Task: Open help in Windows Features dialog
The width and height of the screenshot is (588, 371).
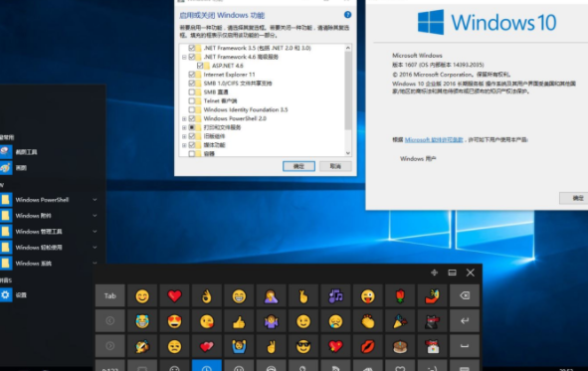Action: 347,15
